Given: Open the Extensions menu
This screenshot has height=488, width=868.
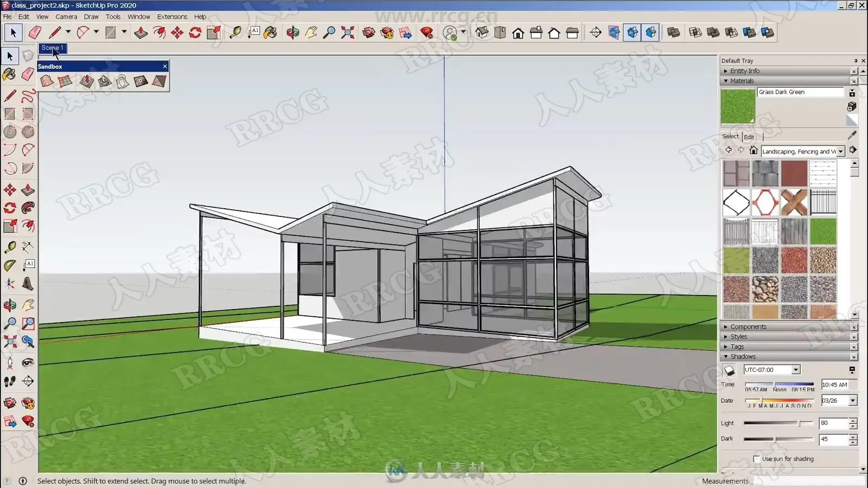Looking at the screenshot, I should coord(172,17).
